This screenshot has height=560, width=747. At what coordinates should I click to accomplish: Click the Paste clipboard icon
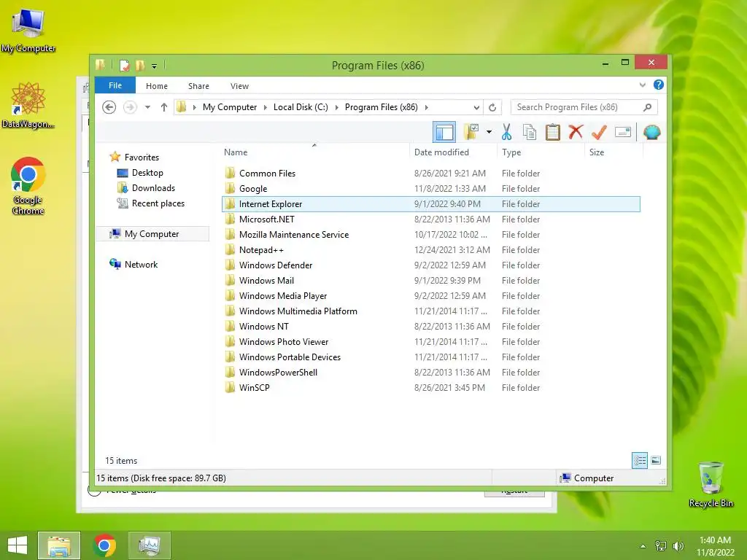point(553,132)
